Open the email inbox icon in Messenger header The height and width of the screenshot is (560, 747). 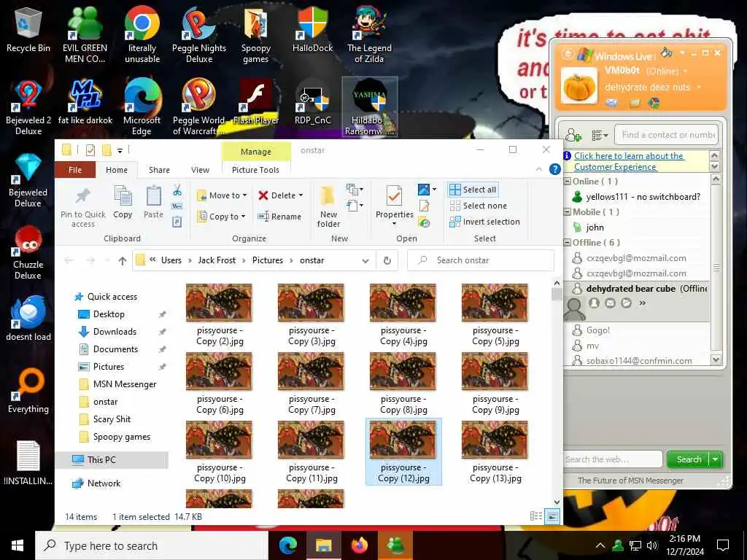612,103
